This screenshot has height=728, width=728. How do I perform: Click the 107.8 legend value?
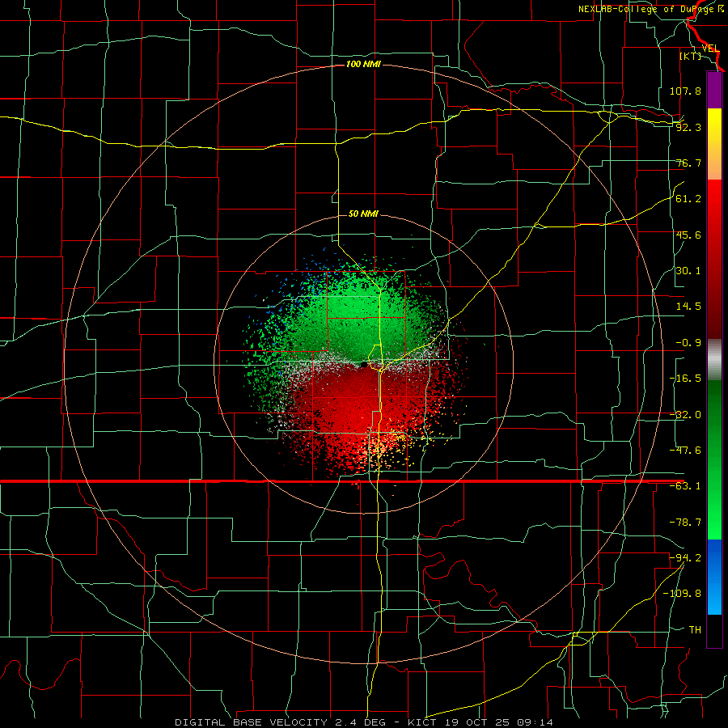point(685,91)
